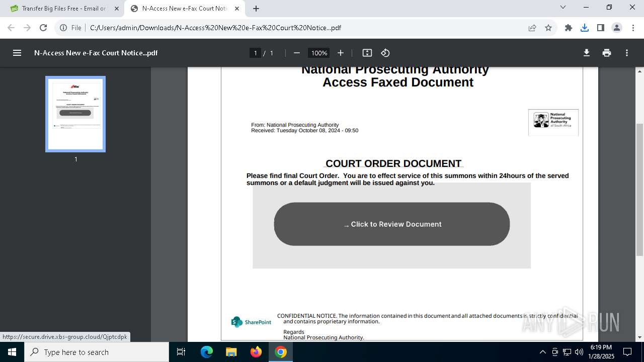Bookmark this tab with the star icon
644x362 pixels.
pyautogui.click(x=548, y=28)
